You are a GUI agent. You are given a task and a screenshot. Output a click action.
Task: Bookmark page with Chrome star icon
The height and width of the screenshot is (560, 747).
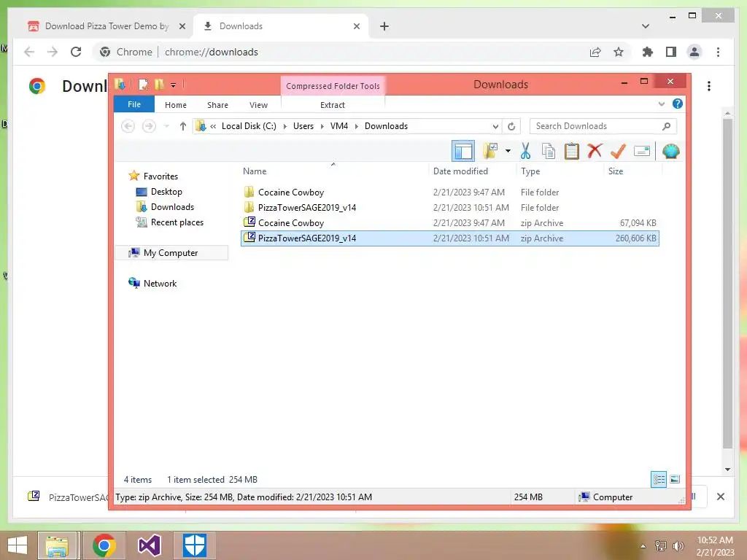pyautogui.click(x=619, y=52)
